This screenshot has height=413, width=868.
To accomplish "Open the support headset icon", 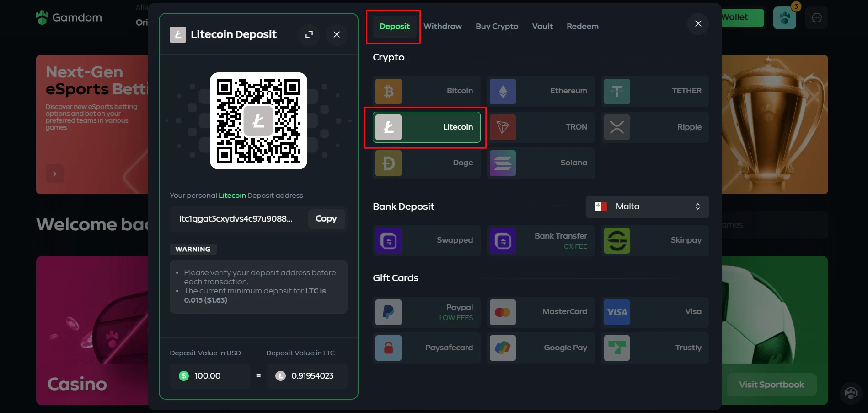I will 851,393.
